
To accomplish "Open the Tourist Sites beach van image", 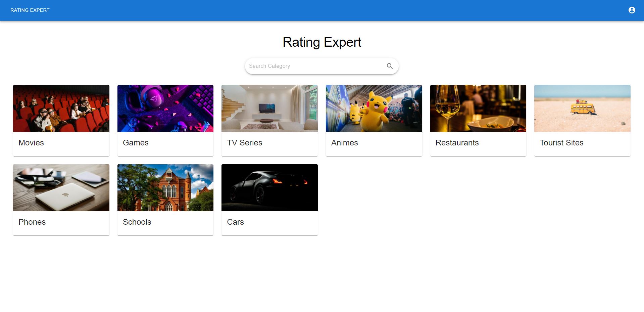I will (x=582, y=108).
